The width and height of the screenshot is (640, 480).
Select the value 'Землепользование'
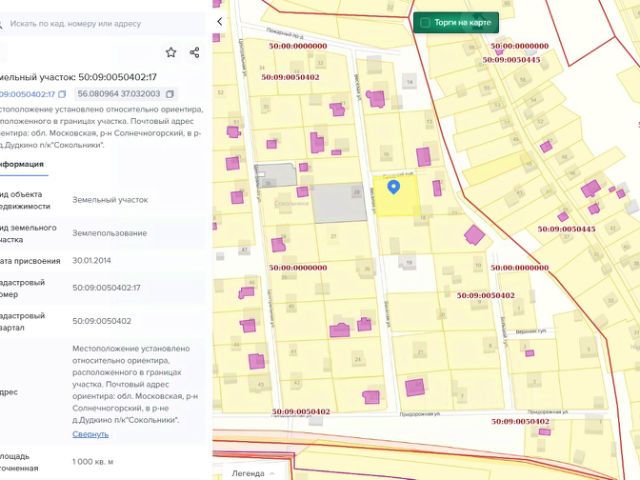[109, 233]
